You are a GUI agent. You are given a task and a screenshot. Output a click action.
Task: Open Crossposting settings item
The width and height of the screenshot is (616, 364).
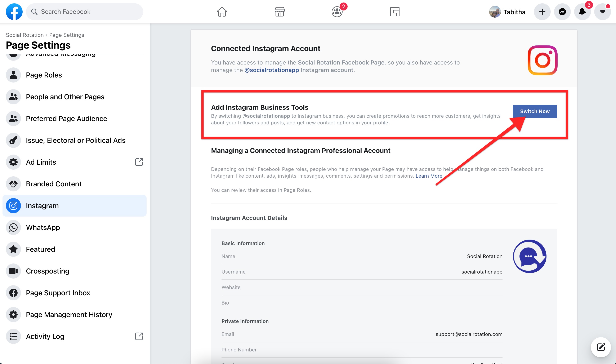(48, 271)
